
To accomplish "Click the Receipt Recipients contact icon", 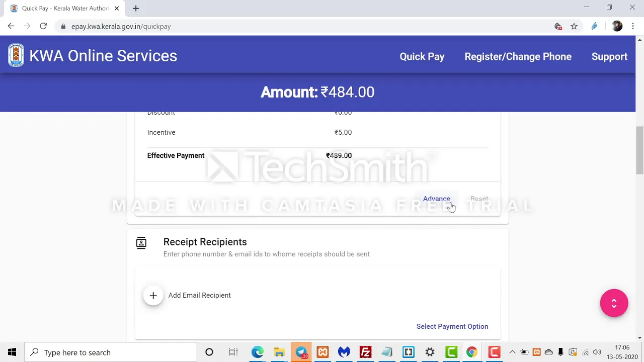I will 141,243.
